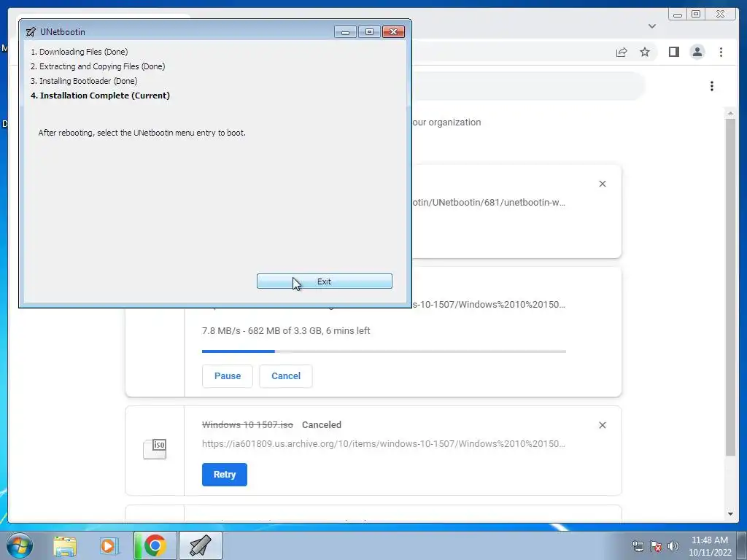Open the Windows Start menu
This screenshot has height=560, width=747.
tap(20, 545)
